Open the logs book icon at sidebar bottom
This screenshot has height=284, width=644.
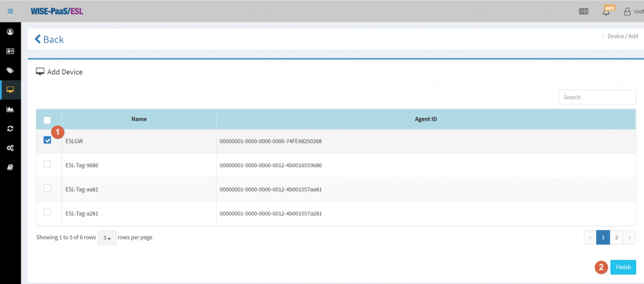[x=10, y=167]
